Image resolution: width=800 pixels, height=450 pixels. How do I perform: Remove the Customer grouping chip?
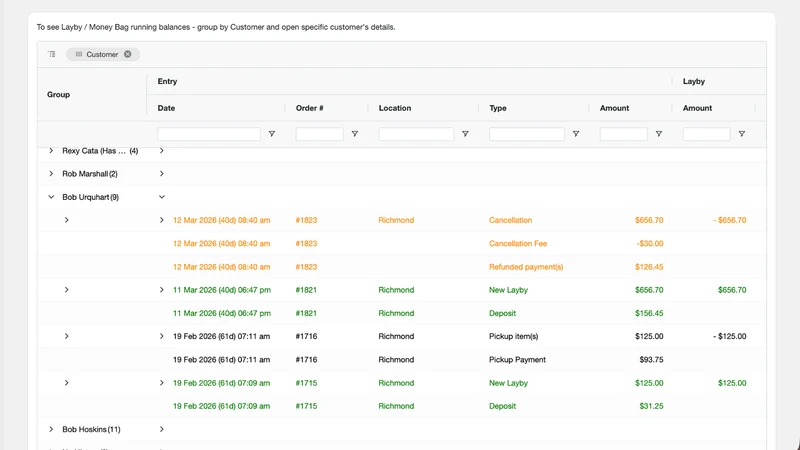(x=128, y=54)
